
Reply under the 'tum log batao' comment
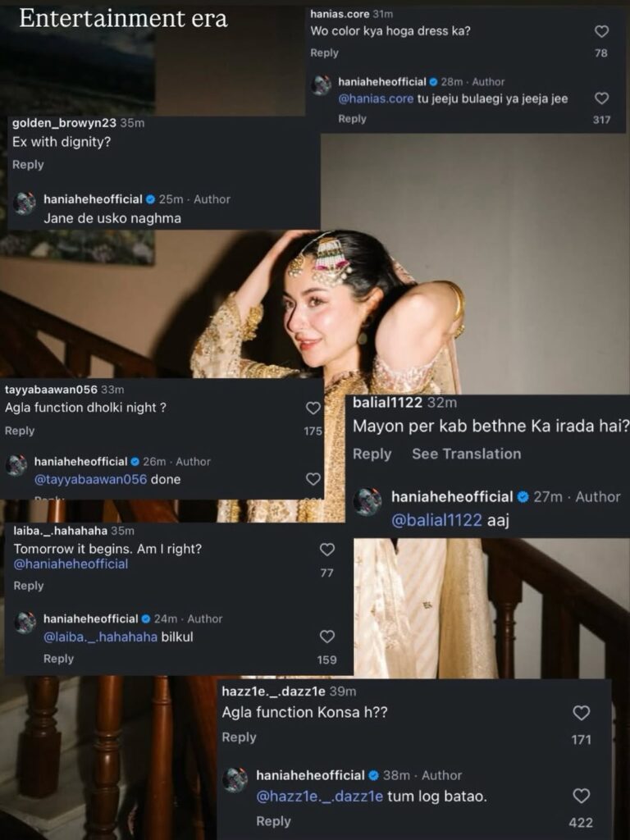tap(273, 821)
